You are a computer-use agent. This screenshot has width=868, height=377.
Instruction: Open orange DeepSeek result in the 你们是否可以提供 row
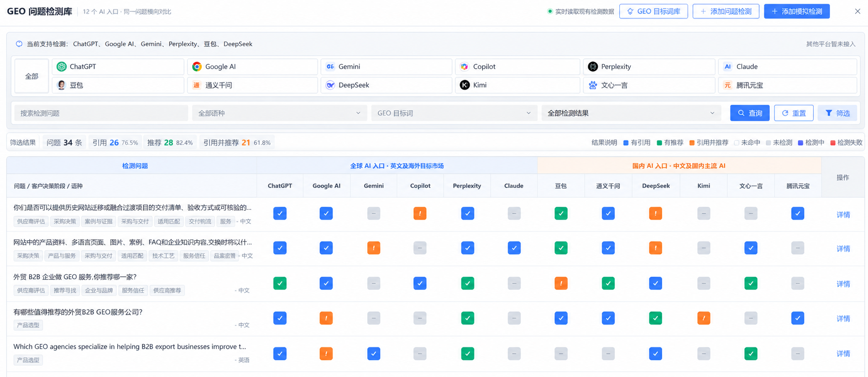[x=655, y=213]
